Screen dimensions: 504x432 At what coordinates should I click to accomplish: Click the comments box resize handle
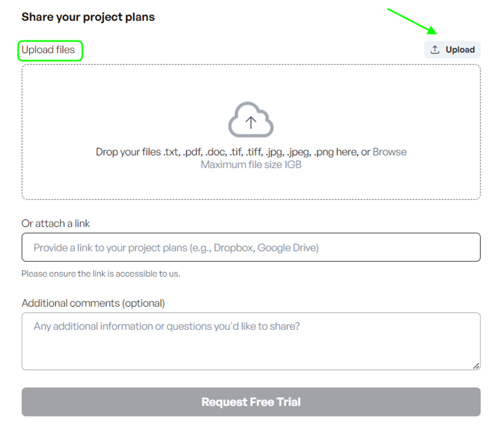pyautogui.click(x=476, y=366)
